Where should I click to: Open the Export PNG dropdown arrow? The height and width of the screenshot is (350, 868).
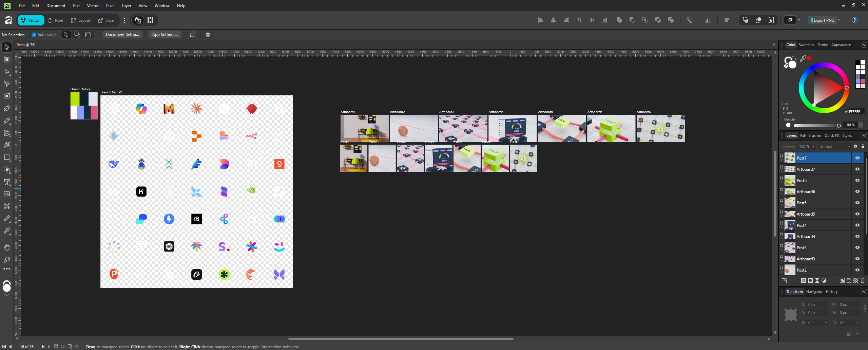(839, 20)
